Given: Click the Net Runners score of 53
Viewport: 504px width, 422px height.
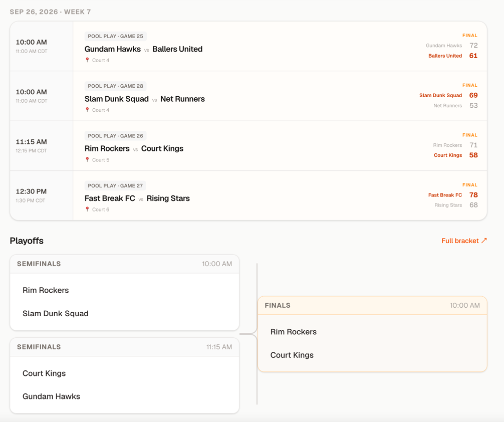Looking at the screenshot, I should tap(473, 105).
